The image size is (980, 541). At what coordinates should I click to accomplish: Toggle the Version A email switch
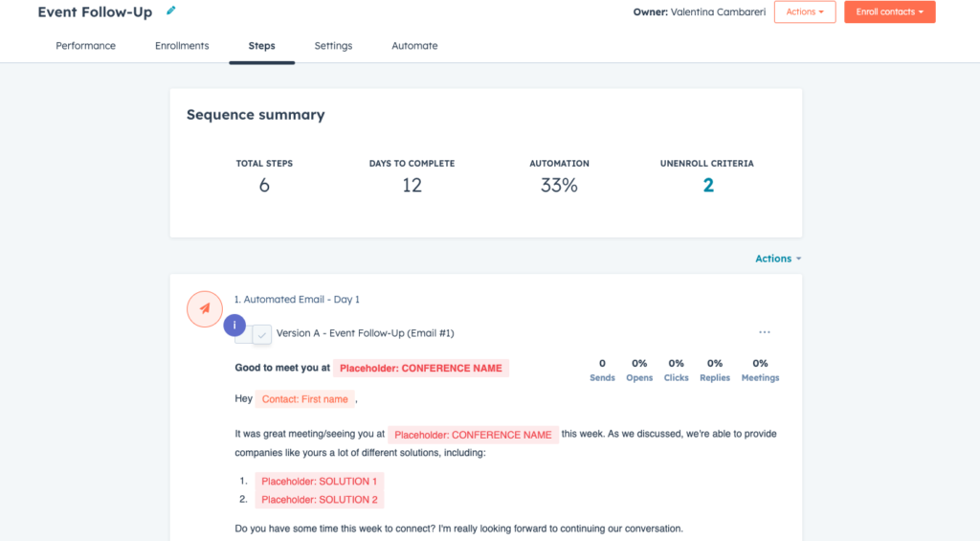pos(253,334)
